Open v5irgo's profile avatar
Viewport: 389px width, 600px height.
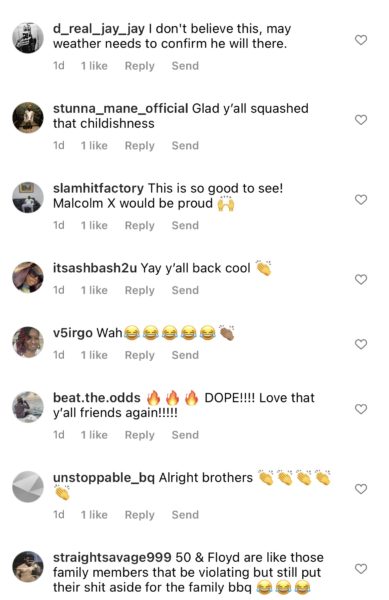pos(28,342)
